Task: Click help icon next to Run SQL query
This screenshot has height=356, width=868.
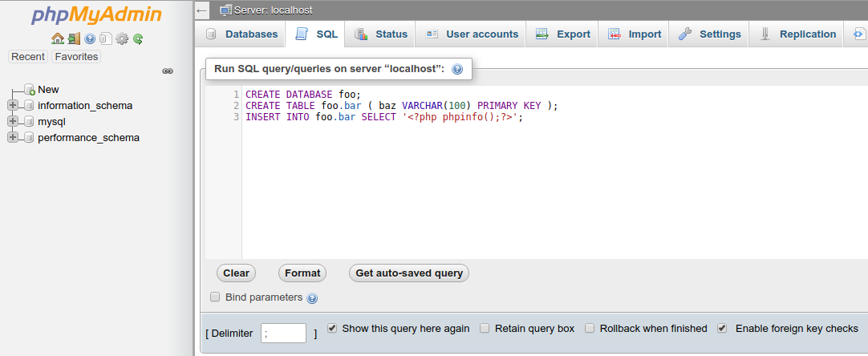Action: coord(457,69)
